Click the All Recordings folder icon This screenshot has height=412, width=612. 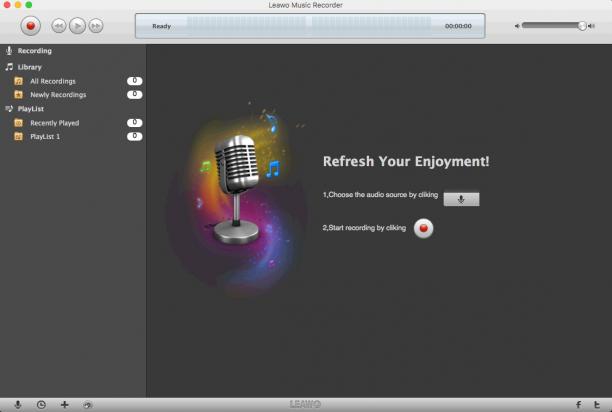click(18, 81)
